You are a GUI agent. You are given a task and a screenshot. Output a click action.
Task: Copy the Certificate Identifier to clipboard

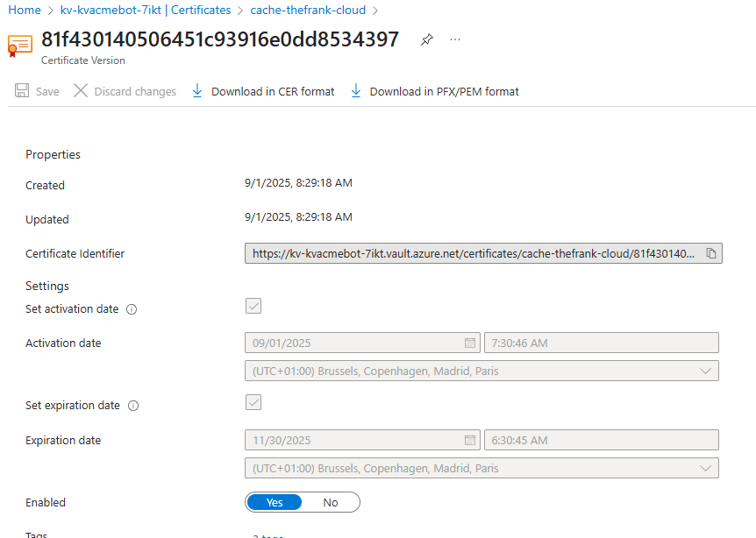(x=711, y=253)
